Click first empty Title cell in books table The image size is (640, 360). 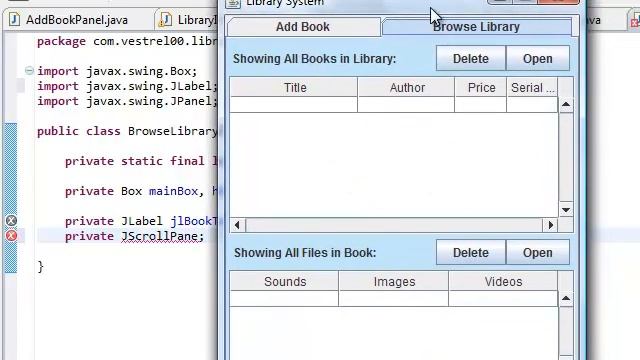click(x=293, y=104)
